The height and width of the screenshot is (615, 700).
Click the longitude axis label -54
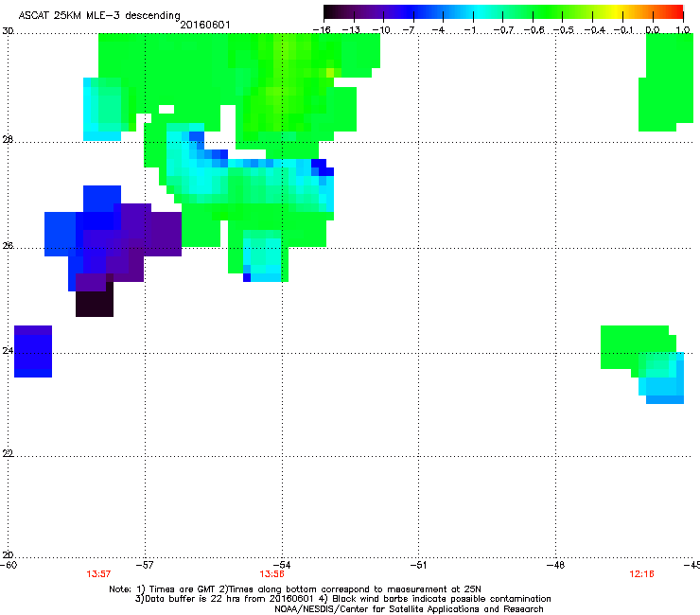282,565
